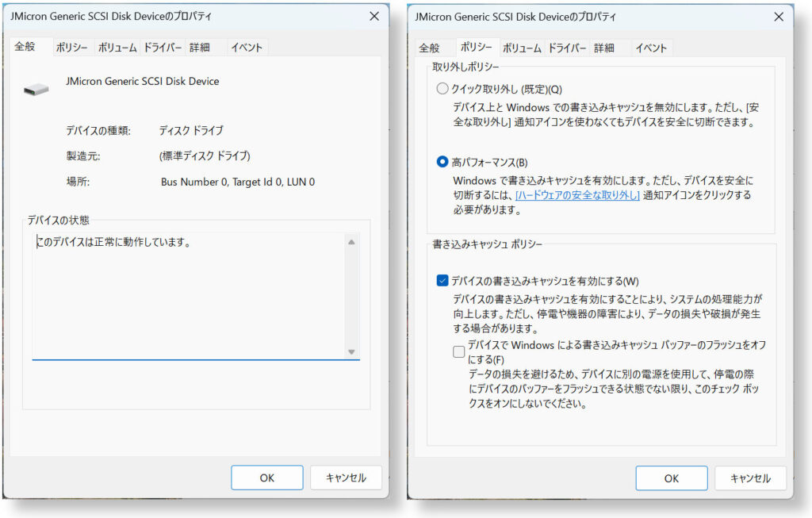Switch to 詳細 tab in right dialog
812x518 pixels.
[x=604, y=48]
